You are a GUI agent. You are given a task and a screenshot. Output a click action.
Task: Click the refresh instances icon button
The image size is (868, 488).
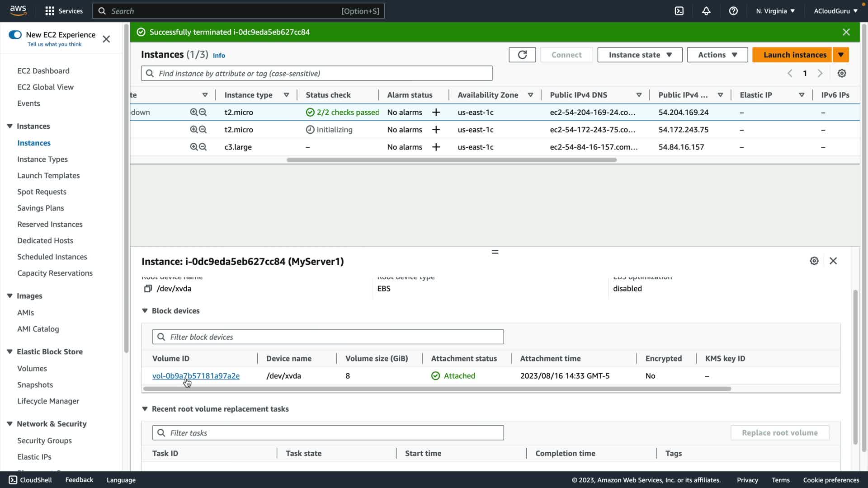[x=522, y=55]
